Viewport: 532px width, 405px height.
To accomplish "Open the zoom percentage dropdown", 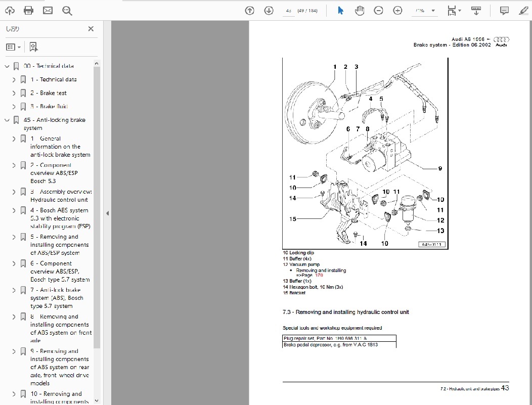I will click(x=433, y=11).
